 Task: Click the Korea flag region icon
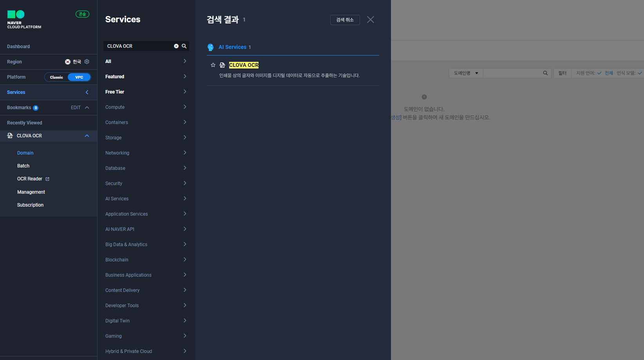[68, 62]
